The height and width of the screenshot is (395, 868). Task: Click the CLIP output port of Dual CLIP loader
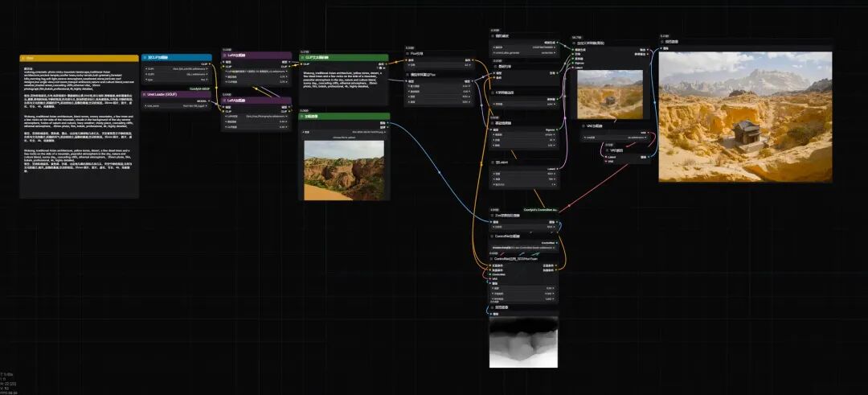coord(208,64)
